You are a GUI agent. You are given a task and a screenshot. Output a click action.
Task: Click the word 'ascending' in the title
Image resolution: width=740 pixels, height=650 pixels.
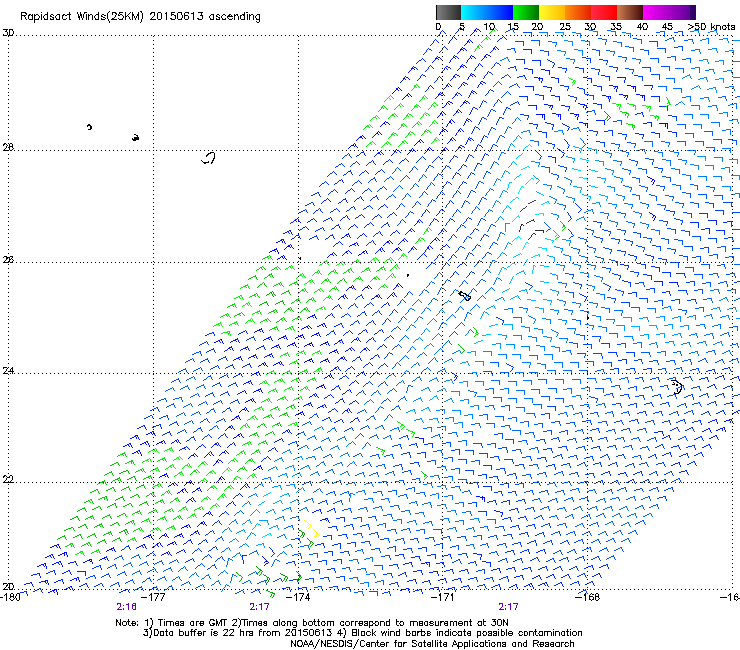(x=235, y=17)
